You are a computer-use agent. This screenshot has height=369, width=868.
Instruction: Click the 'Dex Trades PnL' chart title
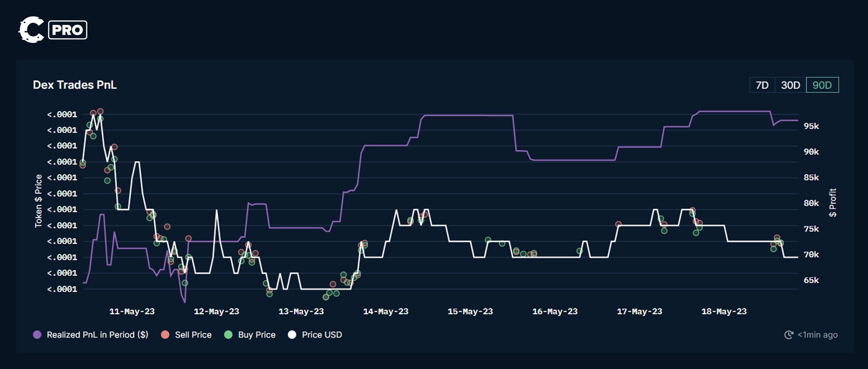pos(75,85)
